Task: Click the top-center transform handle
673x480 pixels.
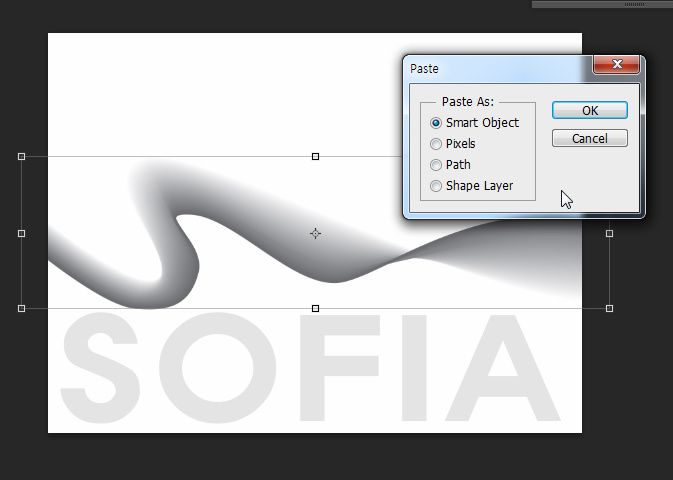Action: (315, 157)
